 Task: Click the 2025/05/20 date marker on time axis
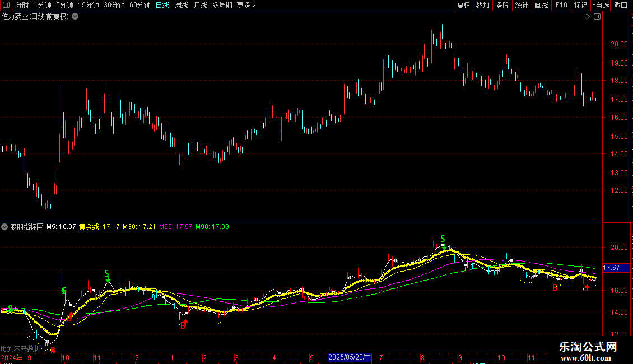tap(350, 357)
